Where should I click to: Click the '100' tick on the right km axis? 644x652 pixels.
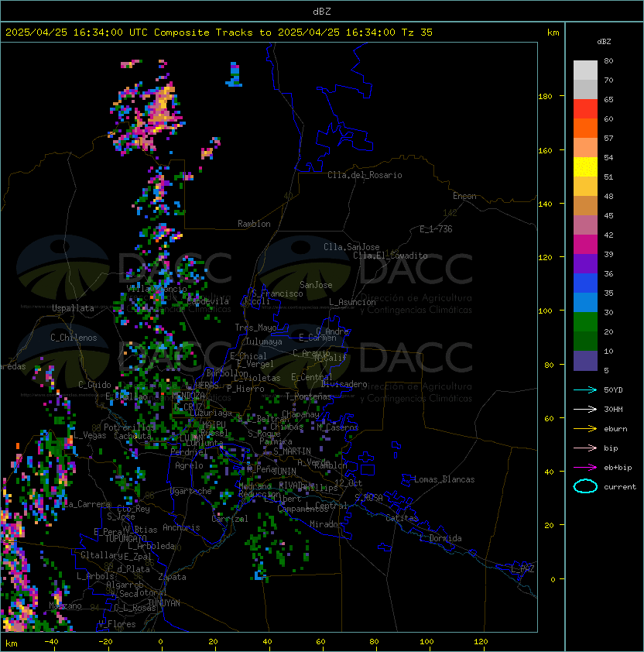[545, 311]
